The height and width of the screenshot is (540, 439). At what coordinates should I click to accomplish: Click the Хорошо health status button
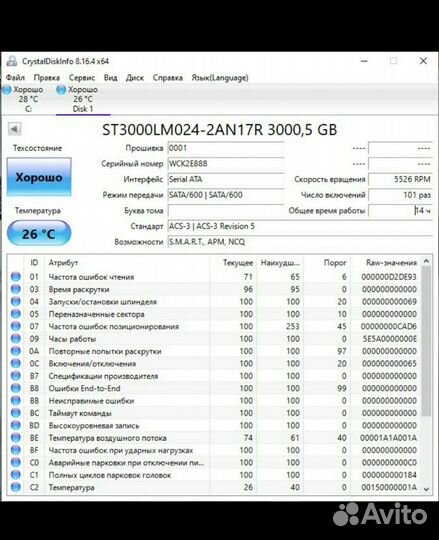(39, 177)
